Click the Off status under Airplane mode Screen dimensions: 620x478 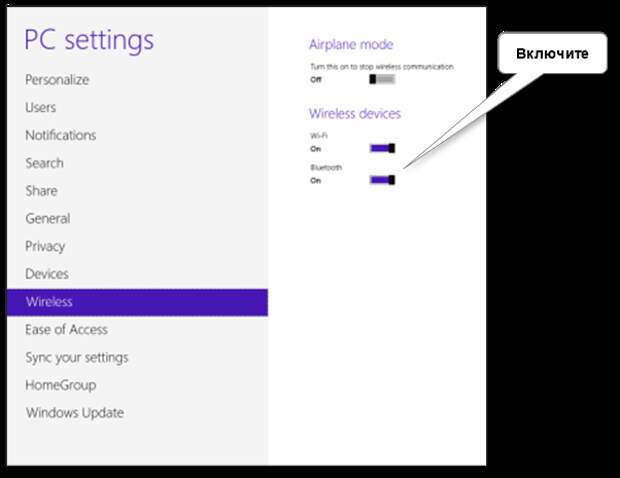[316, 79]
